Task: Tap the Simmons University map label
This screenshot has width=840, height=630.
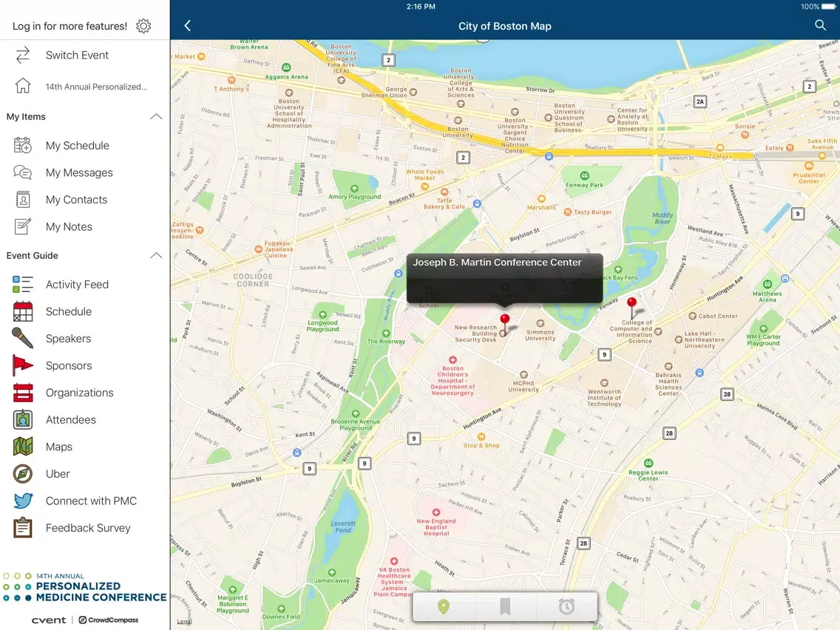Action: pos(540,335)
